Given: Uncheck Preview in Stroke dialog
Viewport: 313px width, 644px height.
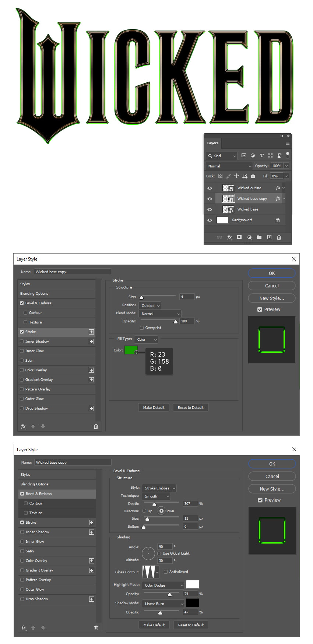Looking at the screenshot, I should point(260,309).
